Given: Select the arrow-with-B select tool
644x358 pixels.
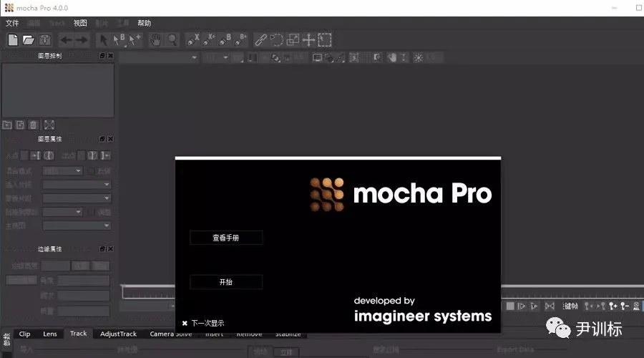Looking at the screenshot, I should coord(119,40).
